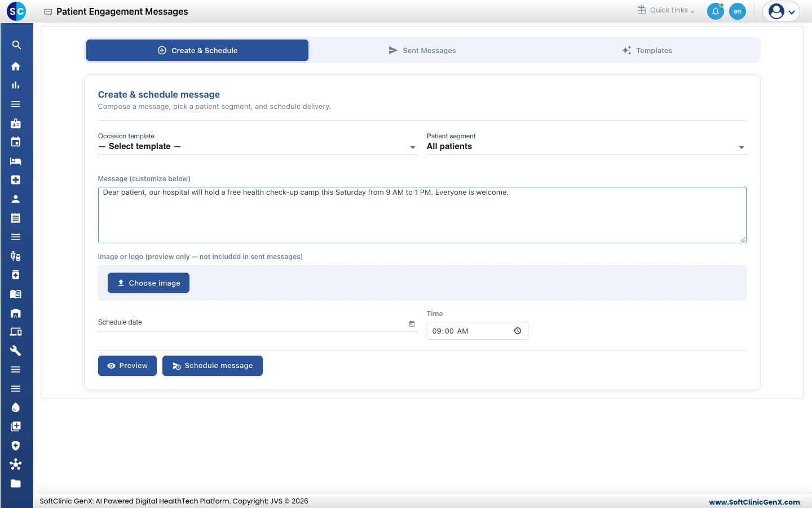Open the warehouse icon in the sidebar
The image size is (812, 508).
click(x=16, y=313)
